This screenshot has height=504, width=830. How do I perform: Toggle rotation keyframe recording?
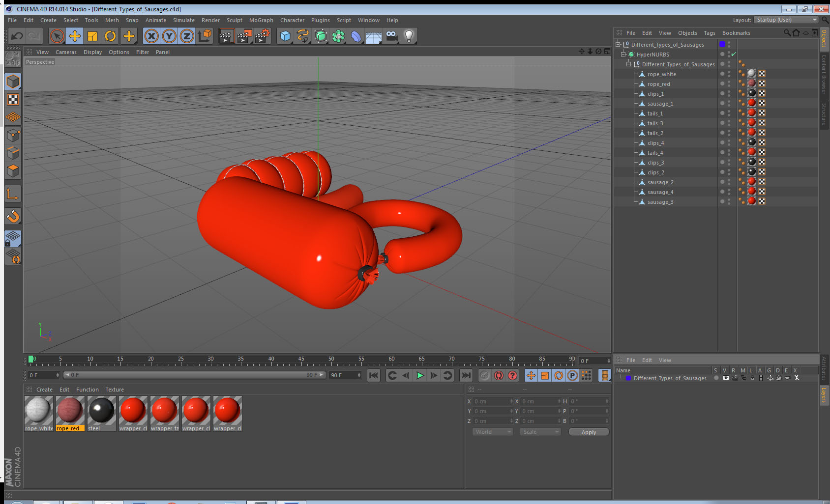pos(559,375)
